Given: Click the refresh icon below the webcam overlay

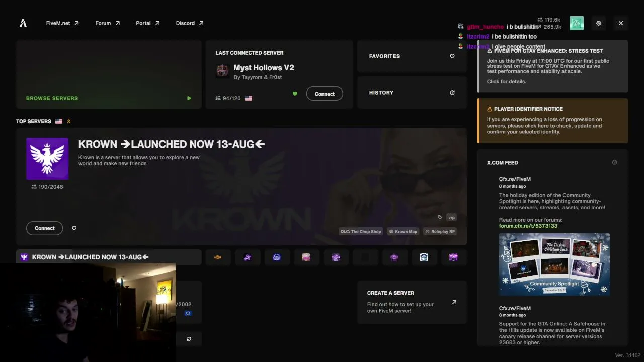Looking at the screenshot, I should point(189,339).
